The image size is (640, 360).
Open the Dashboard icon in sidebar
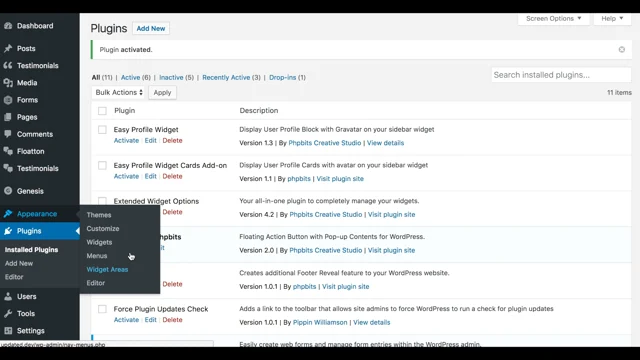click(8, 26)
